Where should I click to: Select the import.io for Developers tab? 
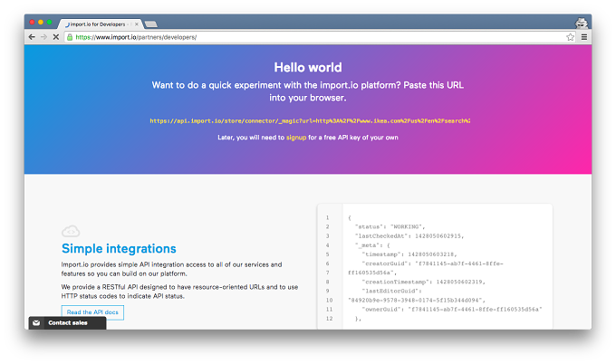99,24
